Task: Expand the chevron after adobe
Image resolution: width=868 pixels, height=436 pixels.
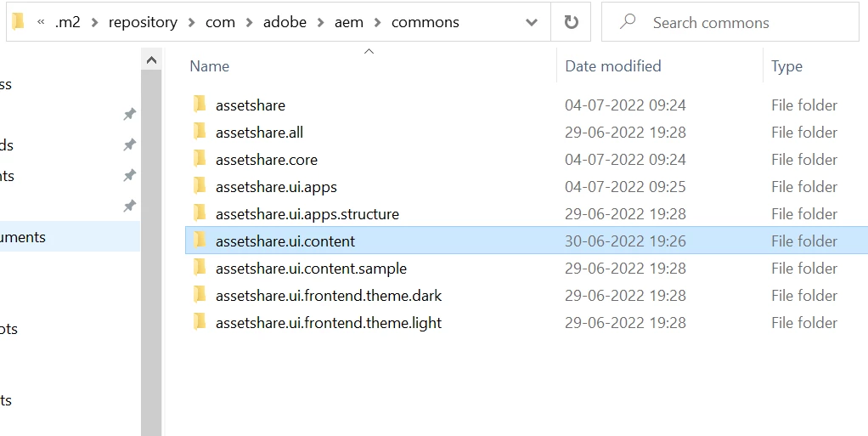Action: click(320, 23)
